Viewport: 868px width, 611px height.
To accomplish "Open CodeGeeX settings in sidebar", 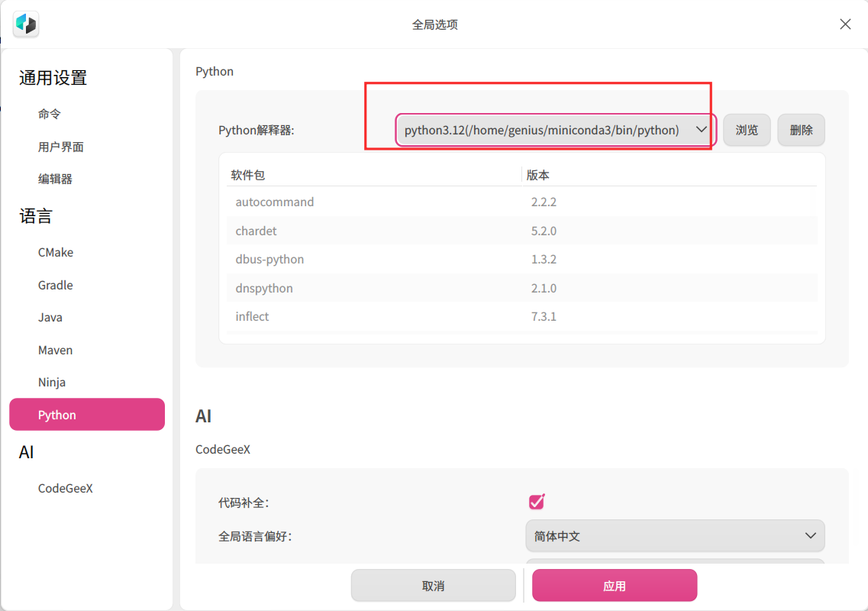I will coord(66,488).
